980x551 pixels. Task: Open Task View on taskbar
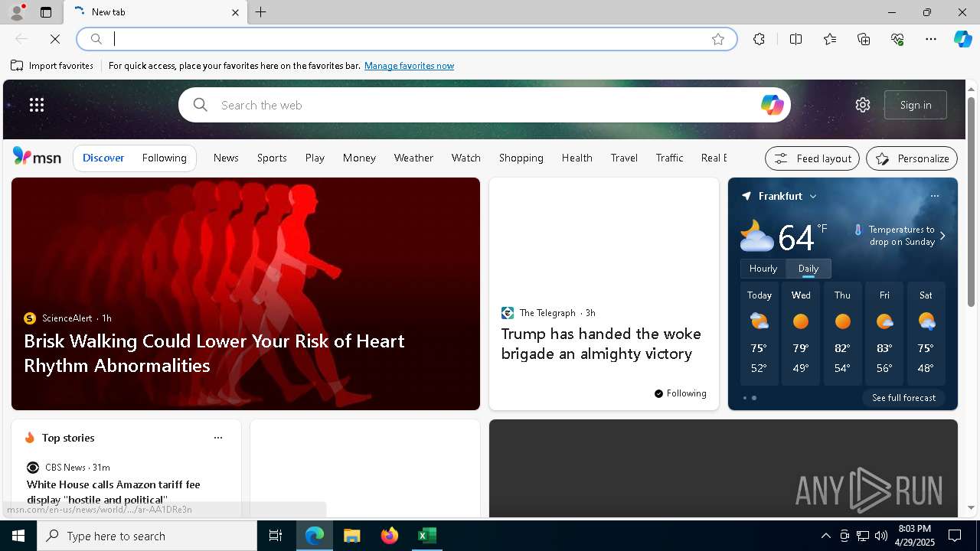click(x=276, y=536)
